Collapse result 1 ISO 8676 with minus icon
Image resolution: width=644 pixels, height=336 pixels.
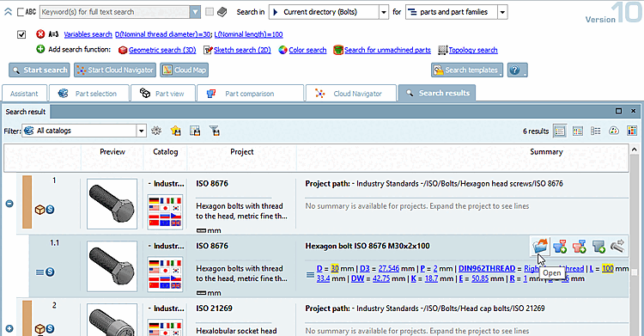click(x=9, y=204)
